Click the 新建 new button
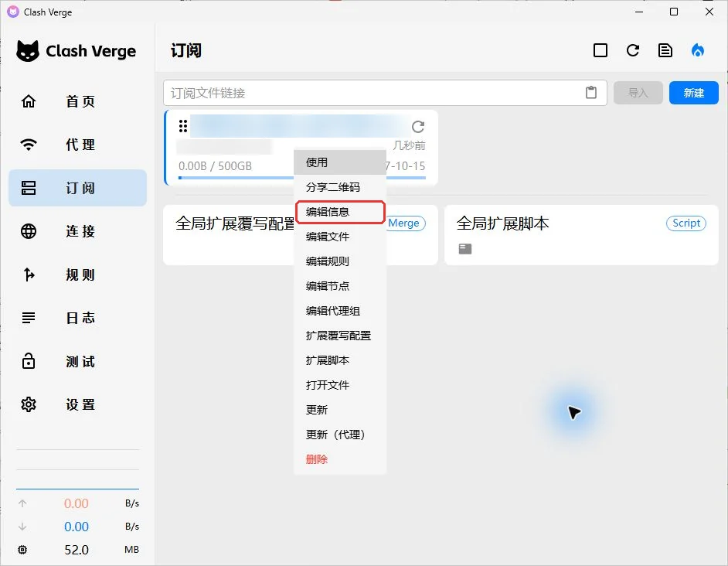The width and height of the screenshot is (728, 566). tap(694, 93)
